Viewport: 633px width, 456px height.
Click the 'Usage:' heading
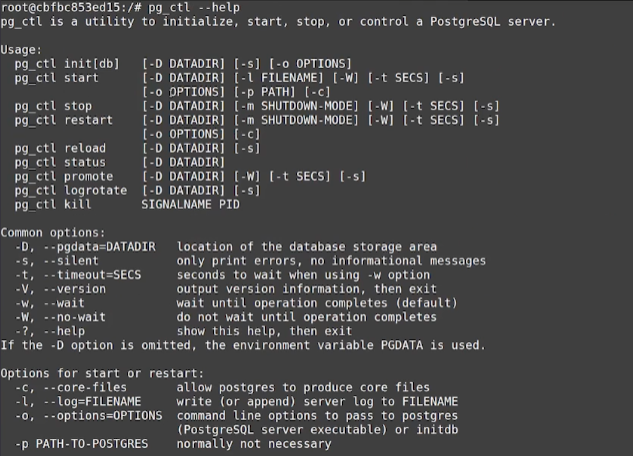click(21, 50)
